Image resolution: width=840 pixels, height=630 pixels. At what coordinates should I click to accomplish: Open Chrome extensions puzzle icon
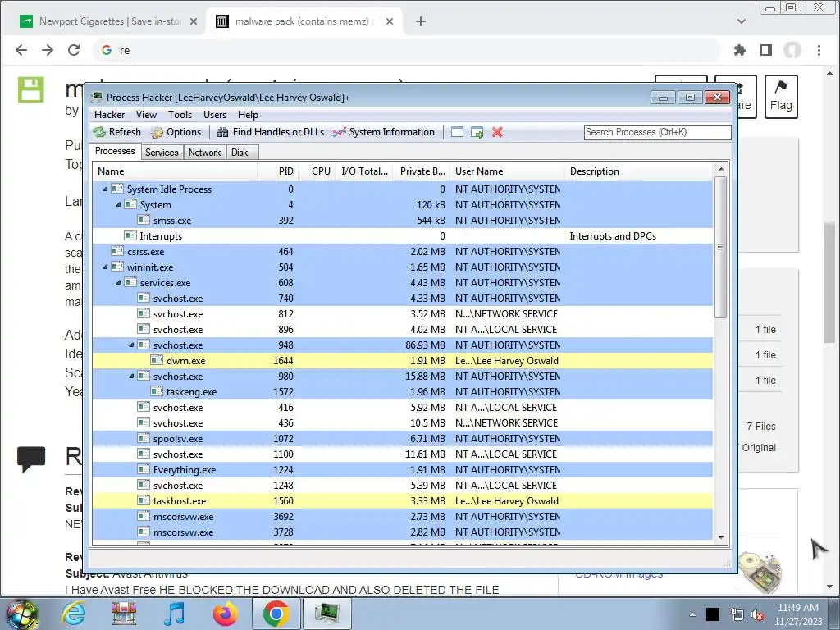click(x=740, y=50)
